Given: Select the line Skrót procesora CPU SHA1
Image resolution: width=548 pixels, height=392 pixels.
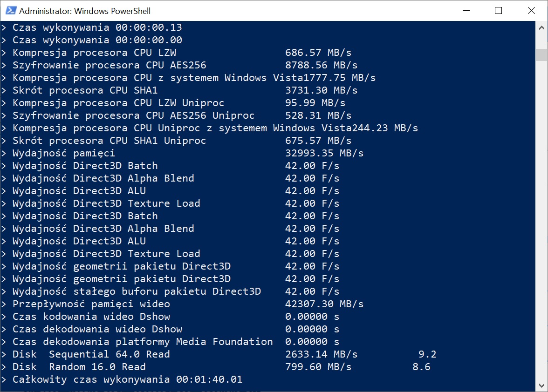Looking at the screenshot, I should (84, 90).
